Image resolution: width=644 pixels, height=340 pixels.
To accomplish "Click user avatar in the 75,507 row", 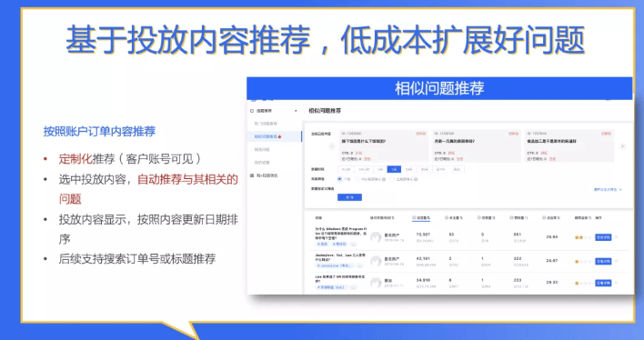I will coord(376,237).
